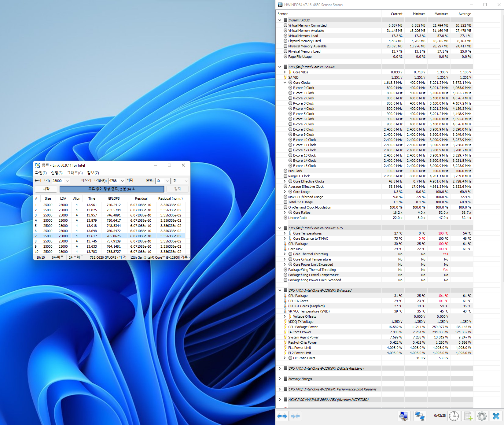Click the networked monitors icon in HWiNFO

(x=420, y=416)
